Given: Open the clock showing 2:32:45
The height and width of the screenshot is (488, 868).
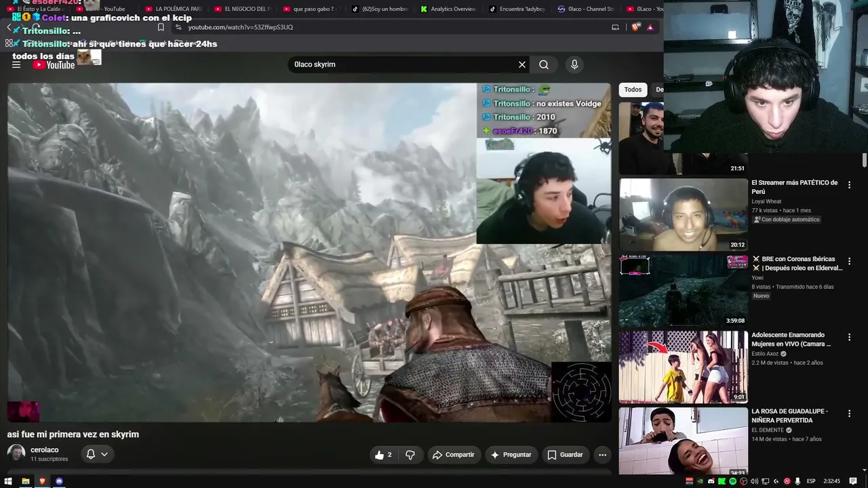Looking at the screenshot, I should click(831, 481).
